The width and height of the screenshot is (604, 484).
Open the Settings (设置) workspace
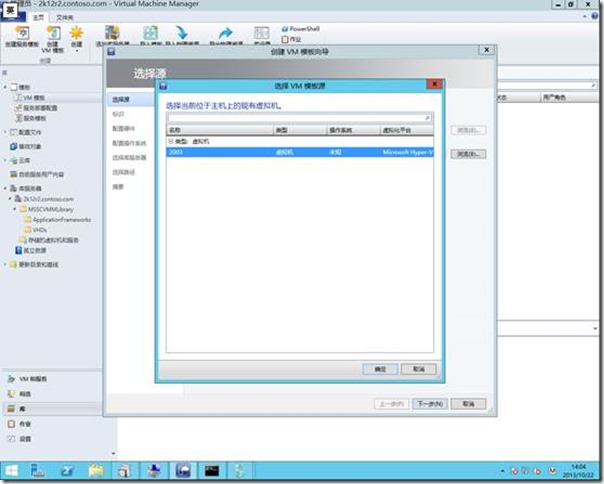25,439
